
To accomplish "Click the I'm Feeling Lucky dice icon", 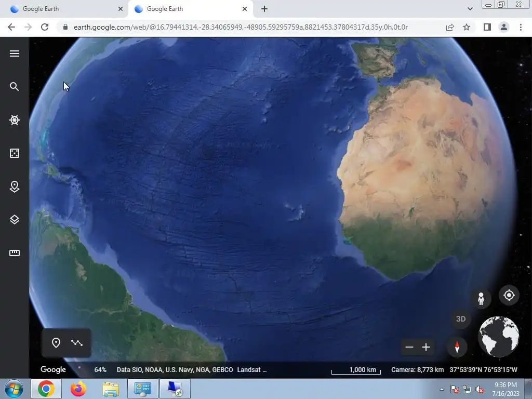I will [x=14, y=153].
